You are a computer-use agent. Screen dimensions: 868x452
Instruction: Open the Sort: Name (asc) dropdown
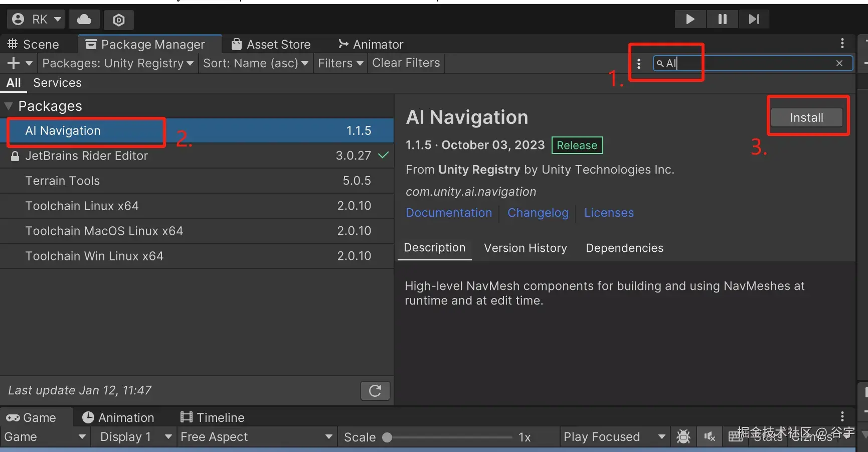tap(255, 63)
